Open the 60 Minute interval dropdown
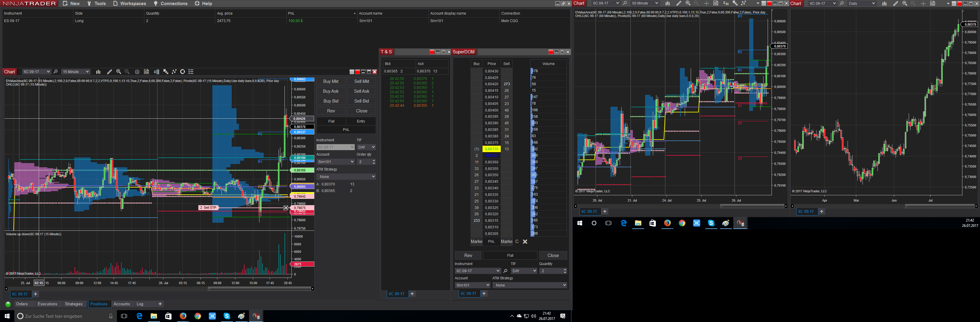Viewport: 980px width, 322px height. (x=645, y=3)
